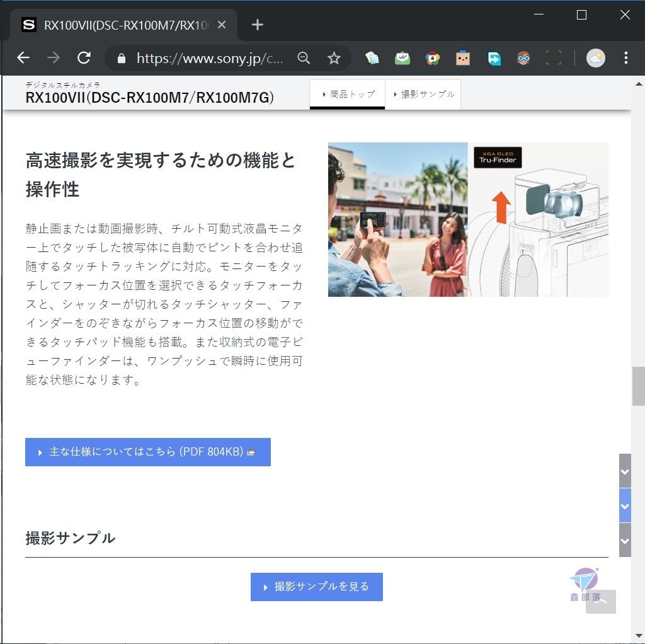Open the orange box face extension
This screenshot has width=645, height=644.
(x=463, y=58)
